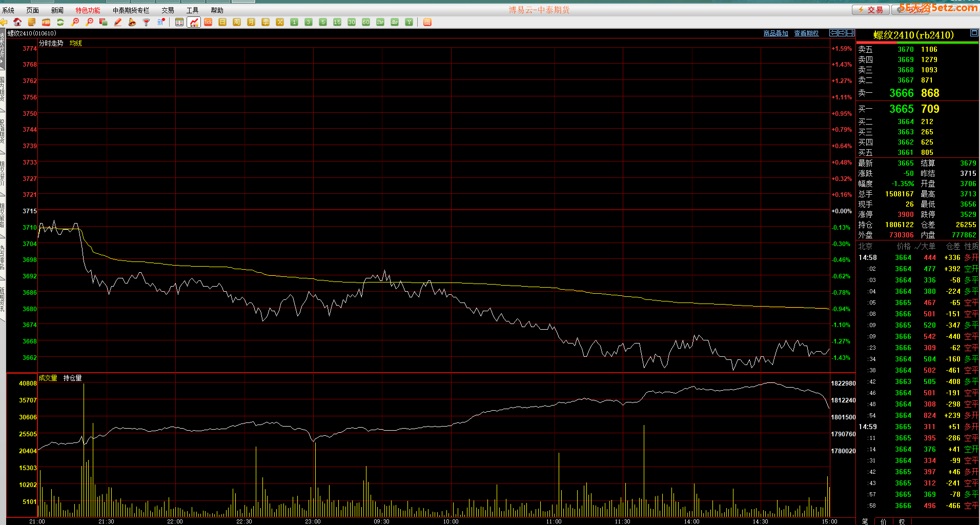Viewport: 980px width, 525px height.
Task: Open the 中泰期货专栏 menu
Action: click(x=131, y=10)
